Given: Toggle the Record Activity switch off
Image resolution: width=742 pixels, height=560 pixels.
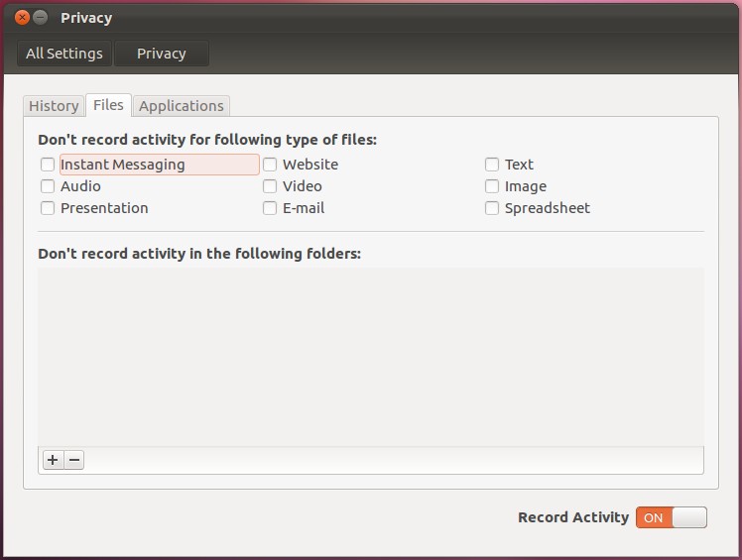Looking at the screenshot, I should click(x=672, y=517).
